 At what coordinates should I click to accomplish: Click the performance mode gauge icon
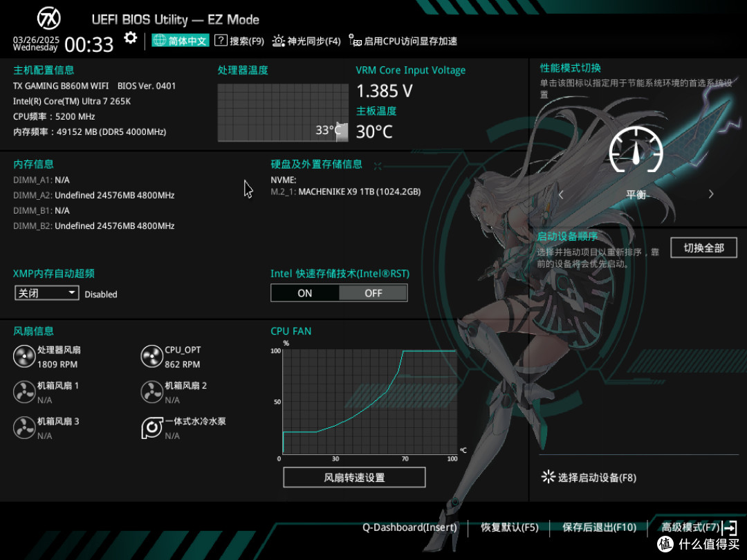point(636,151)
